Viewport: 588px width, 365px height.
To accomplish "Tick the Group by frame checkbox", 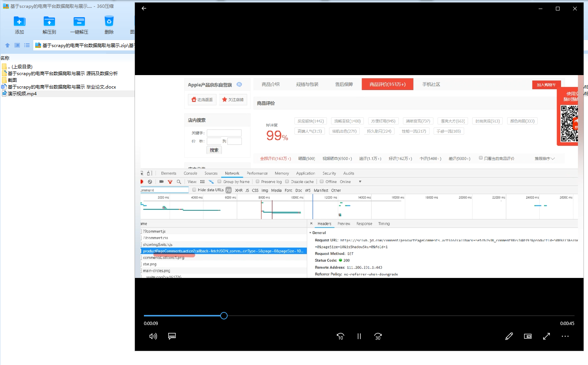I will click(x=219, y=182).
